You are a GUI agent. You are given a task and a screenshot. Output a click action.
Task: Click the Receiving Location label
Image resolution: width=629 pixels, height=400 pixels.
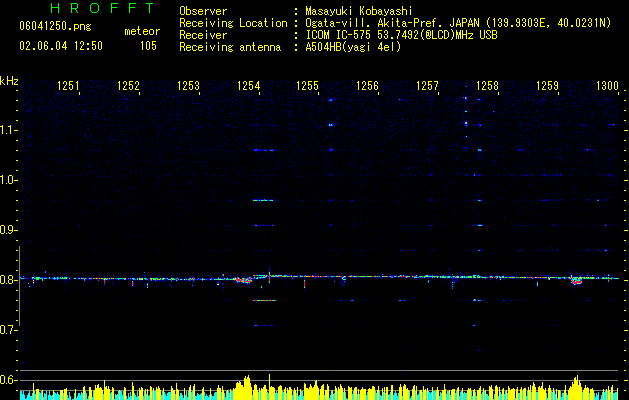point(233,23)
